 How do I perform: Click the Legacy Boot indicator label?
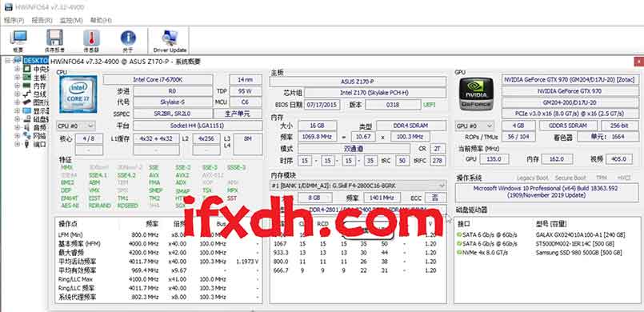[532, 178]
